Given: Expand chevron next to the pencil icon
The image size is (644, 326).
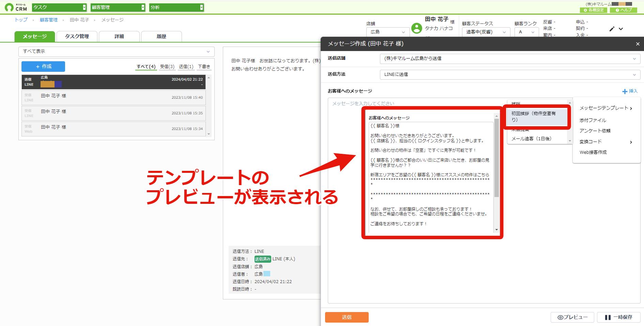Looking at the screenshot, I should [621, 29].
